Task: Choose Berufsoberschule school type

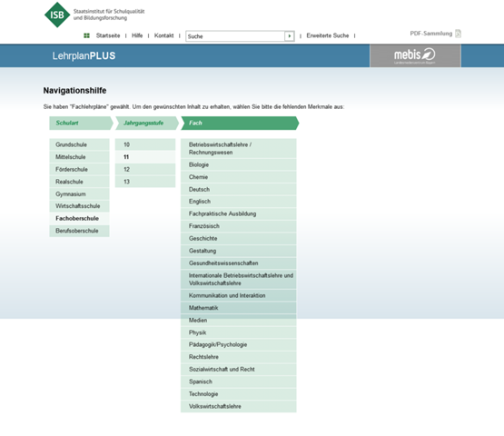Action: (x=79, y=231)
